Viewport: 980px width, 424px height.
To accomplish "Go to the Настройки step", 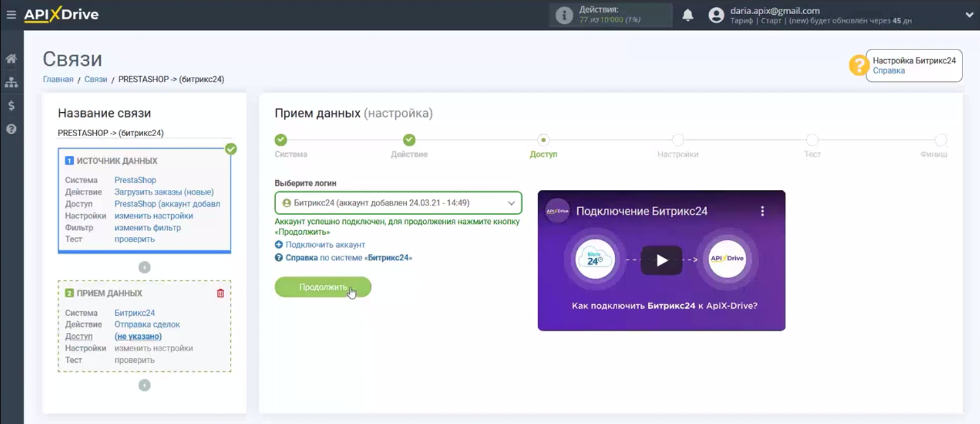I will click(x=678, y=140).
